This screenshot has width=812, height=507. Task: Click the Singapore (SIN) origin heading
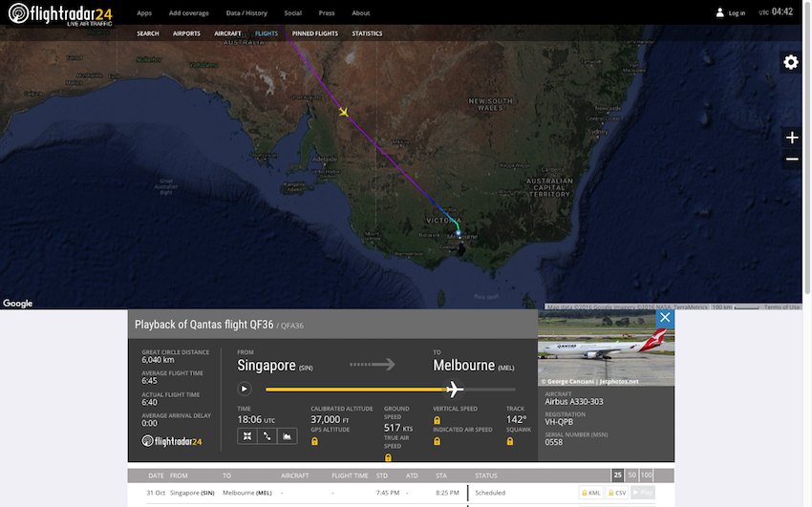[274, 366]
